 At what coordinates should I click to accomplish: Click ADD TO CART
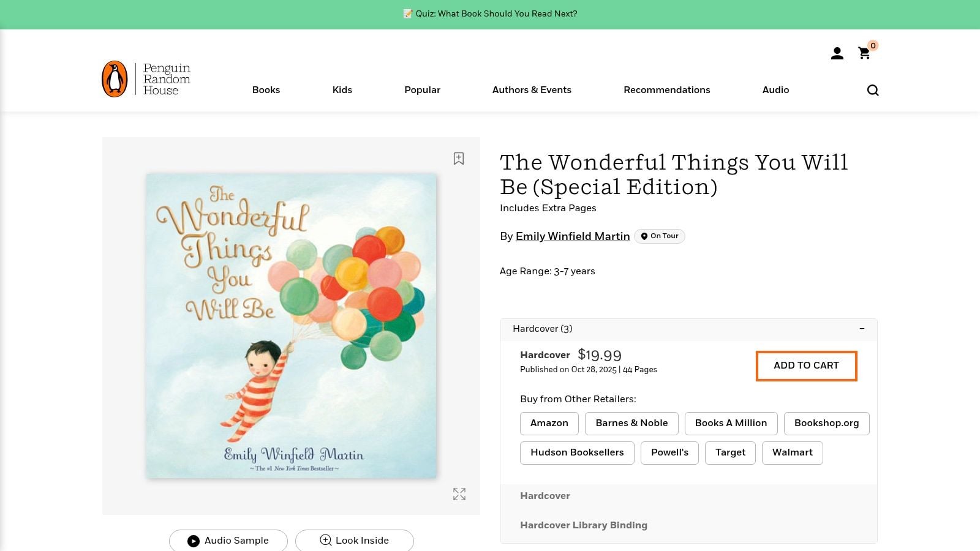806,365
